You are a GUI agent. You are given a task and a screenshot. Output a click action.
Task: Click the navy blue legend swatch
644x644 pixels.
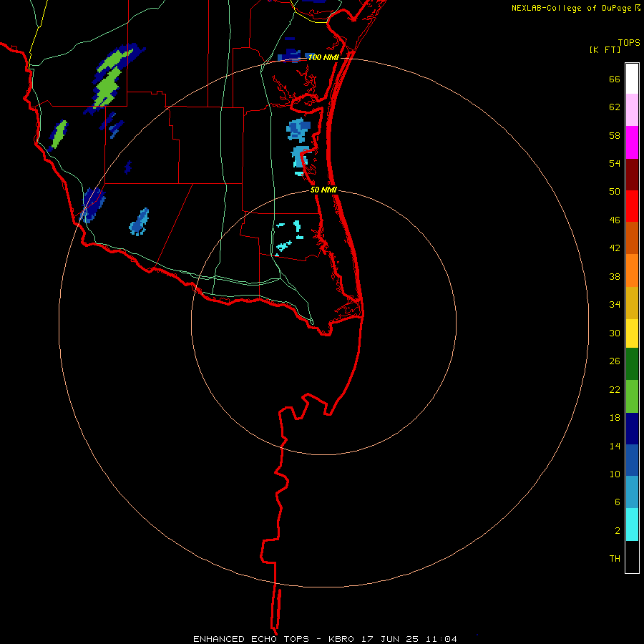[632, 429]
